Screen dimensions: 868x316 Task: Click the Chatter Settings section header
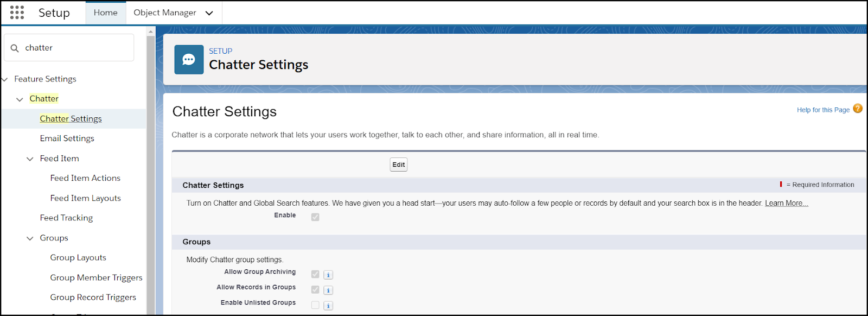coord(213,185)
